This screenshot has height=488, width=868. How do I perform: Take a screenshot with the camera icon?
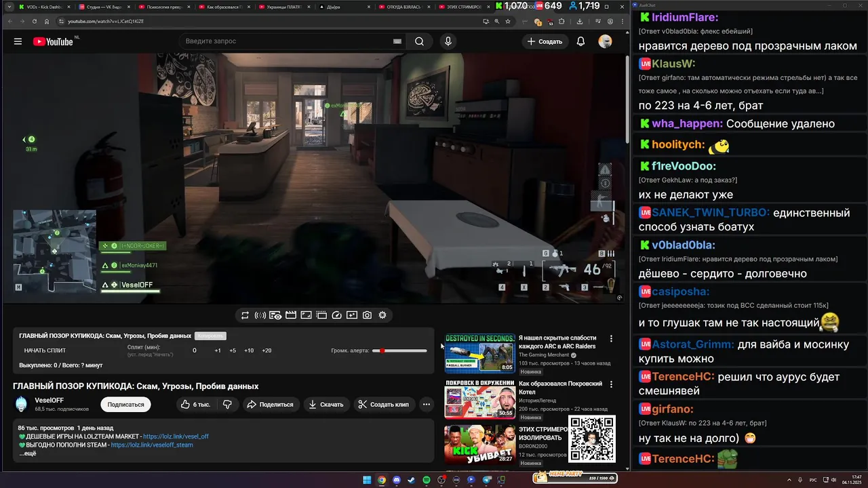coord(367,315)
